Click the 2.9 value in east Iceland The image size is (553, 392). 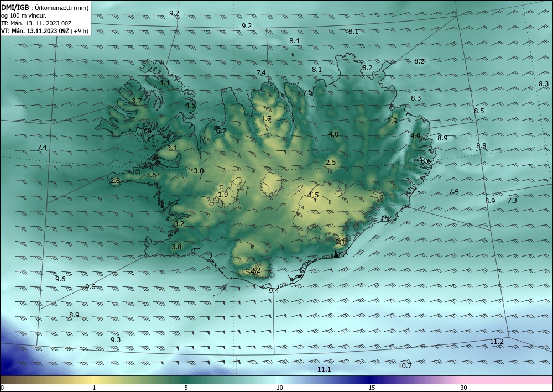click(392, 121)
